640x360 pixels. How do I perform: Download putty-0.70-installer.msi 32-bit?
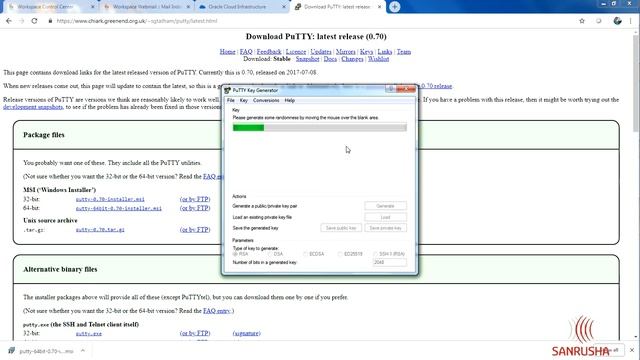pos(110,199)
